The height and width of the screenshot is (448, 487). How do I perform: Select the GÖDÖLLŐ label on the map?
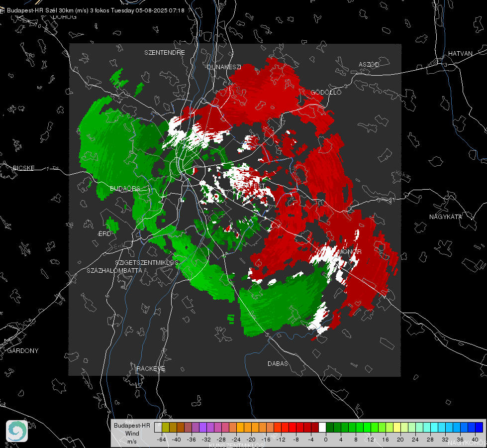click(326, 92)
